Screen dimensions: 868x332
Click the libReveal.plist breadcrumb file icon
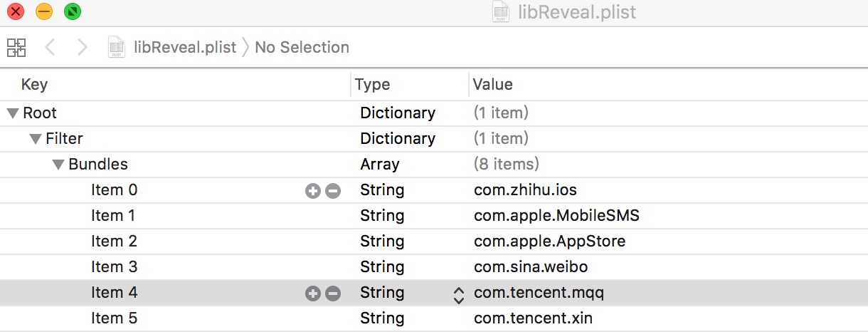coord(117,48)
